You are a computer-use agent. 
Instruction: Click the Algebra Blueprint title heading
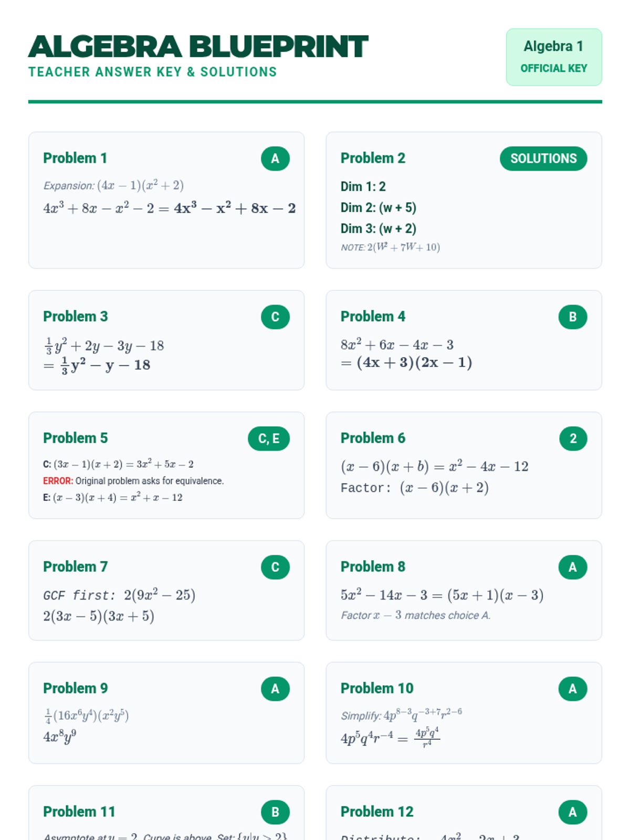pyautogui.click(x=198, y=47)
